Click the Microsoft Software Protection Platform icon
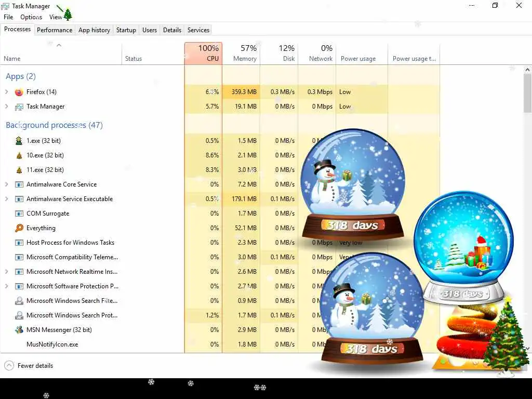Image resolution: width=532 pixels, height=399 pixels. click(19, 286)
